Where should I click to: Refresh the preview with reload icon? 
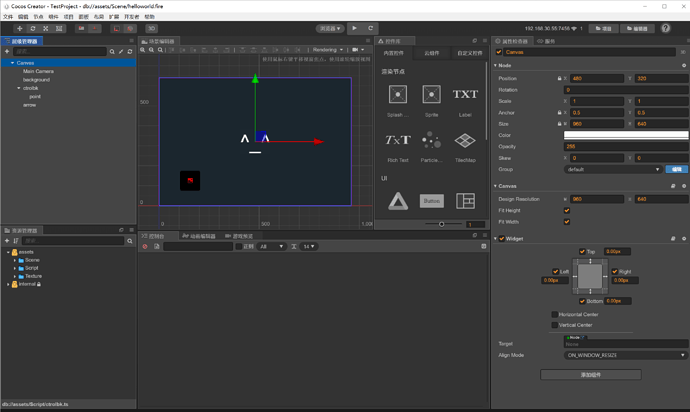[x=371, y=28]
